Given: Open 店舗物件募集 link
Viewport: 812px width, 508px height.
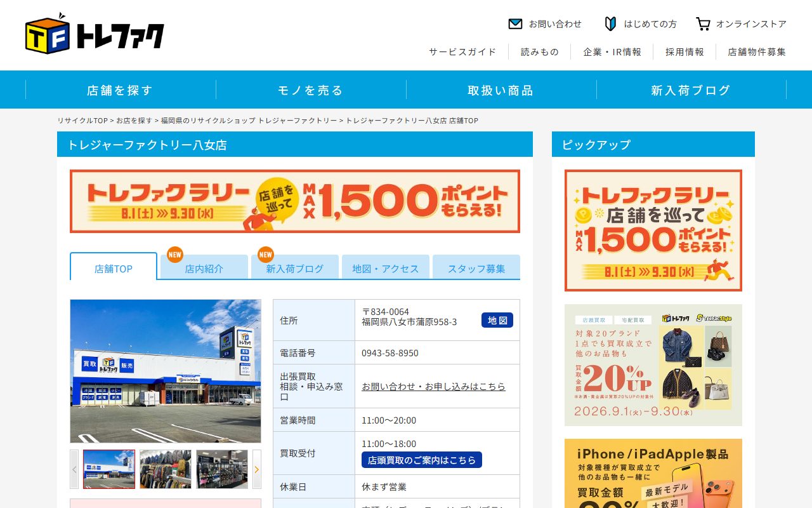Looking at the screenshot, I should coord(757,52).
